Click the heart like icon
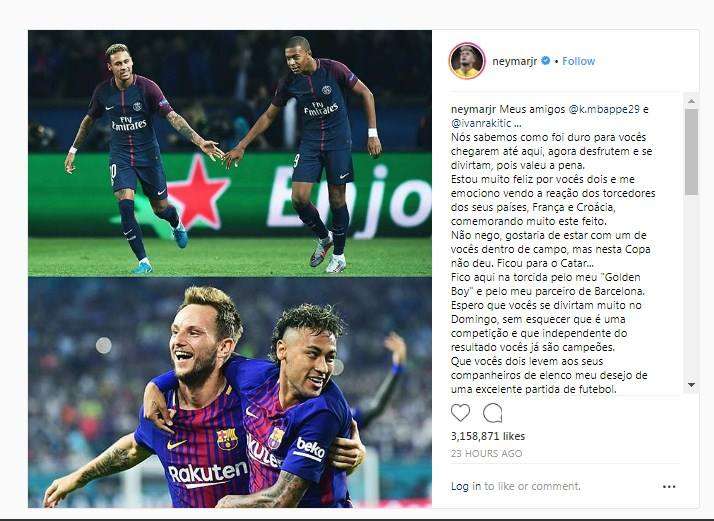The height and width of the screenshot is (521, 714). [460, 413]
